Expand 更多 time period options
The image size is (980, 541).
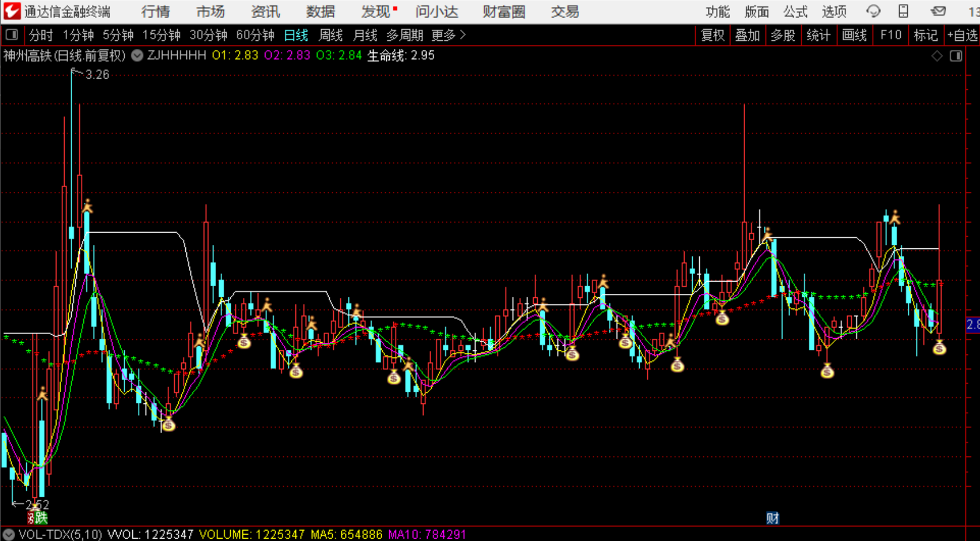448,35
